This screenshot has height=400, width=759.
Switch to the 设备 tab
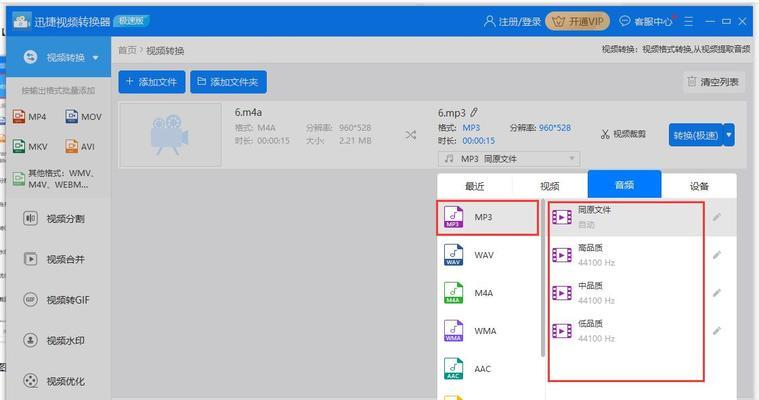[699, 186]
